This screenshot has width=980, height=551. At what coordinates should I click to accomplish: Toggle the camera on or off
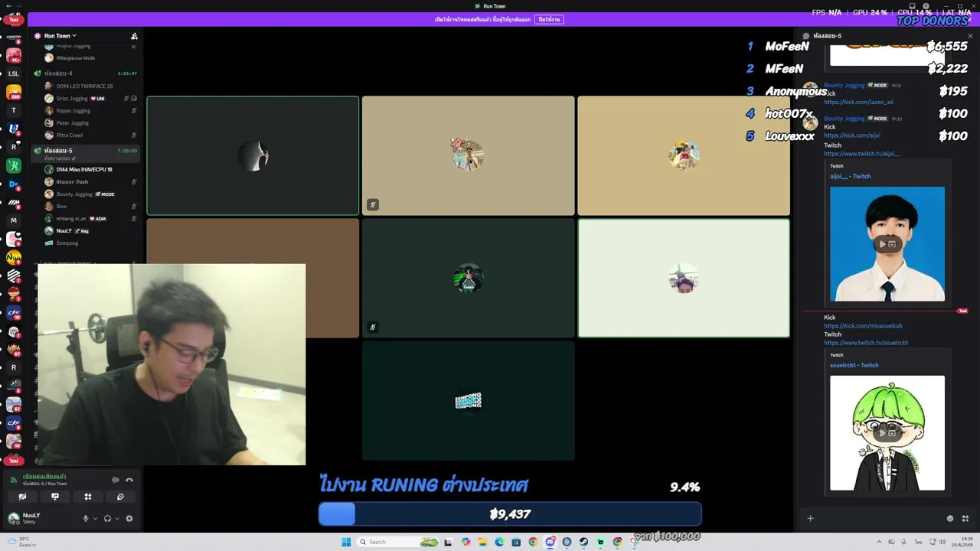[x=22, y=497]
